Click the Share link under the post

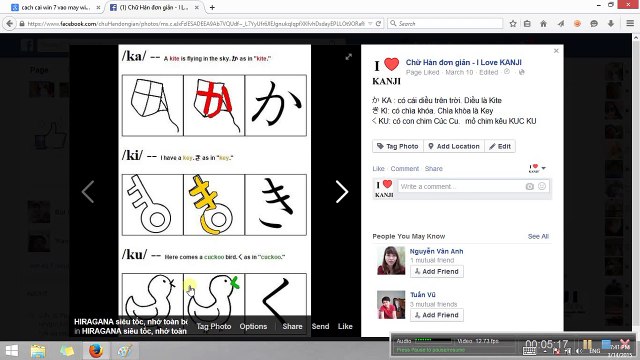coord(433,169)
